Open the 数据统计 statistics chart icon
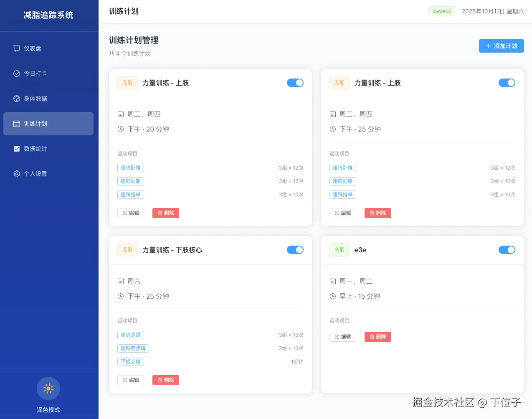 point(17,149)
